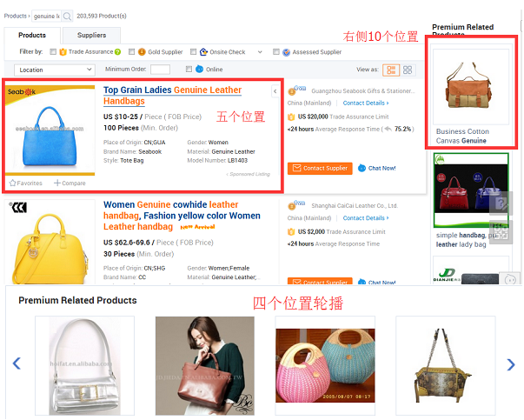Open Top Grain Ladies Genuine Leather Handbags link
Viewport: 524px width, 420px height.
(x=172, y=96)
